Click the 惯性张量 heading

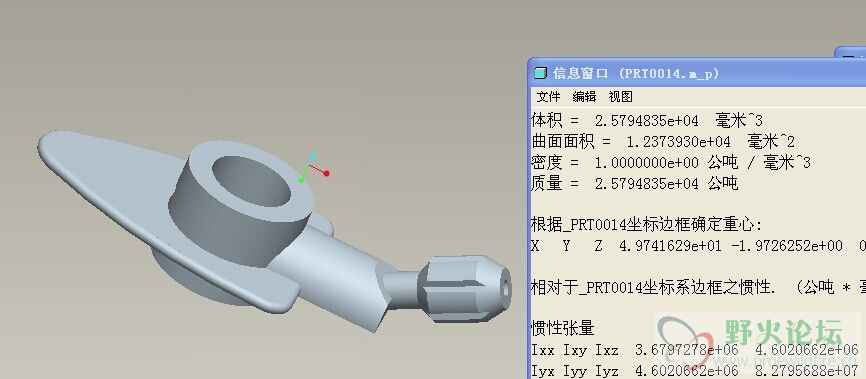point(563,328)
